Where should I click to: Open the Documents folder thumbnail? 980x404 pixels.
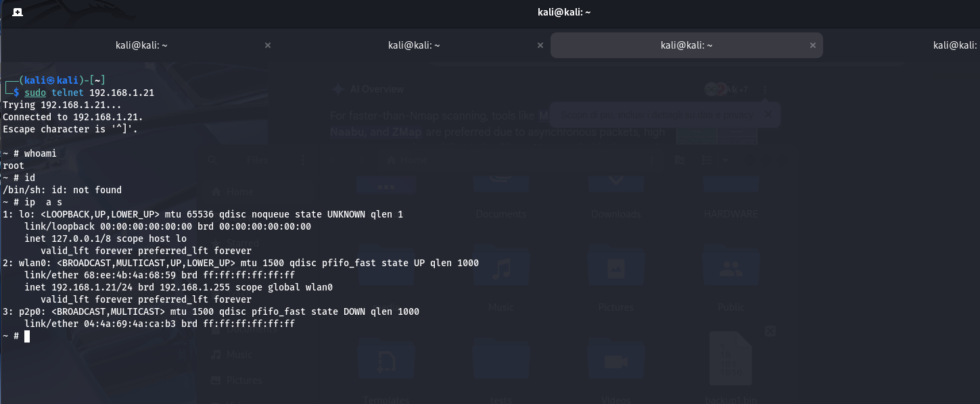500,182
